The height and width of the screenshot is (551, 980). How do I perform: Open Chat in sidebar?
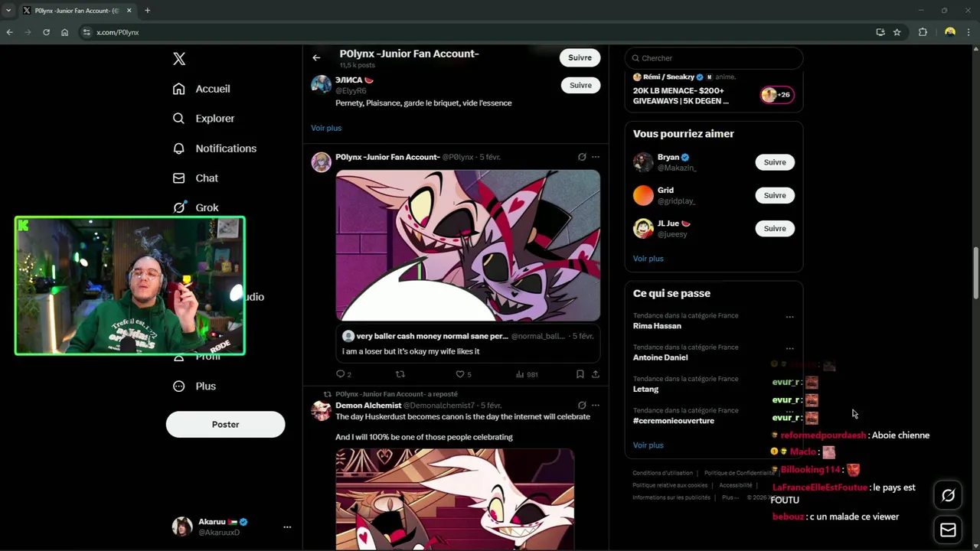(196, 178)
